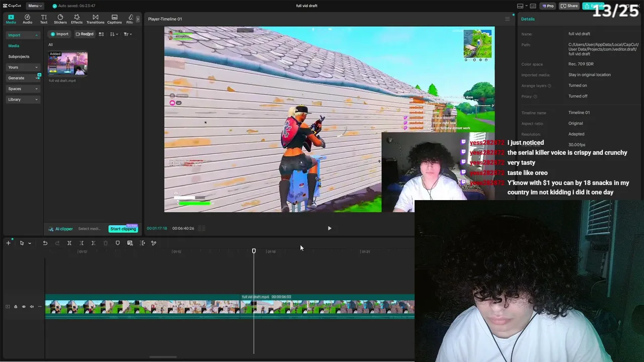Choose the Select cursor tool

click(22, 243)
